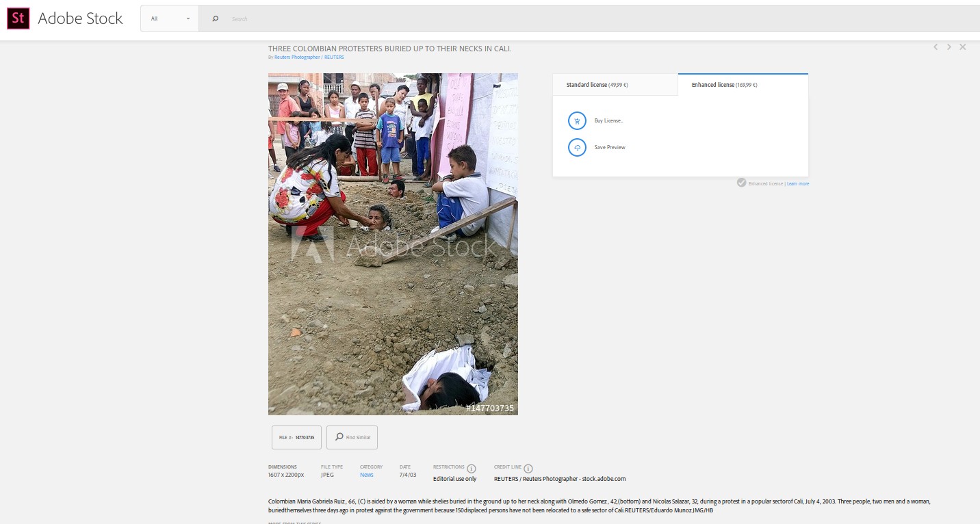This screenshot has width=980, height=524.
Task: Click the Restrictions info icon
Action: (471, 469)
